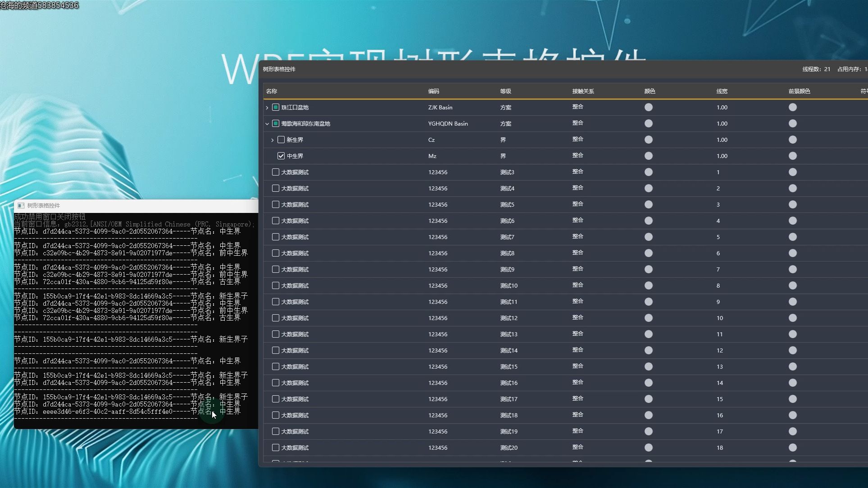868x488 pixels.
Task: Click the 前景颜色 circle of 新生界 row
Action: (x=793, y=140)
